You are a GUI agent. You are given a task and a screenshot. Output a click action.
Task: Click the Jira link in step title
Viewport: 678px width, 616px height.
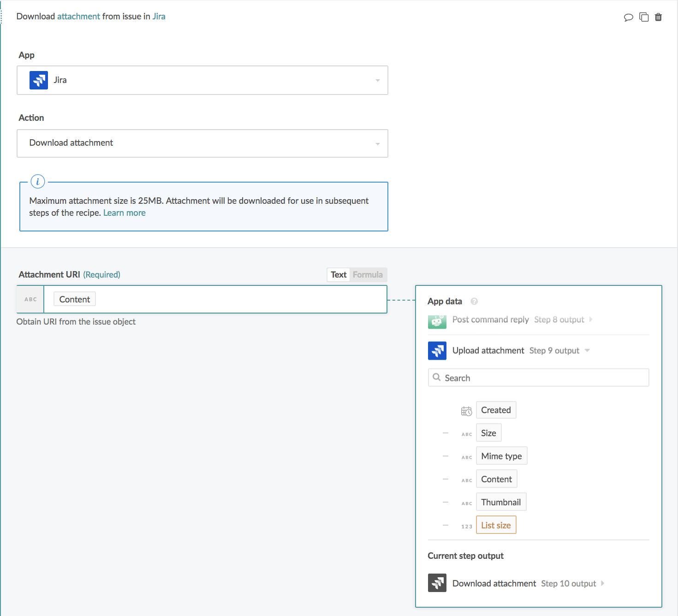(x=159, y=17)
